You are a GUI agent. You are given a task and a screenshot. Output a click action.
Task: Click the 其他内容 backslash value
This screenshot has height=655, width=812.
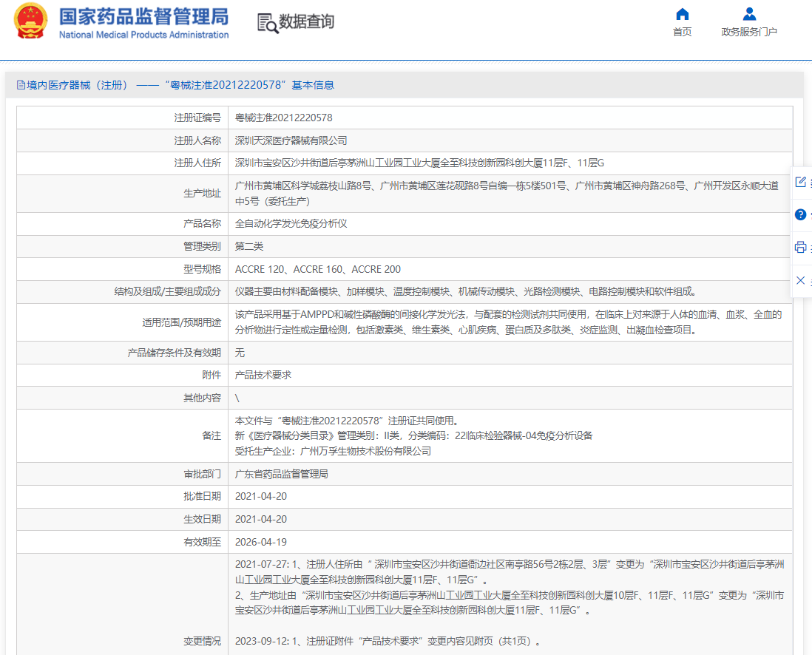(x=237, y=398)
